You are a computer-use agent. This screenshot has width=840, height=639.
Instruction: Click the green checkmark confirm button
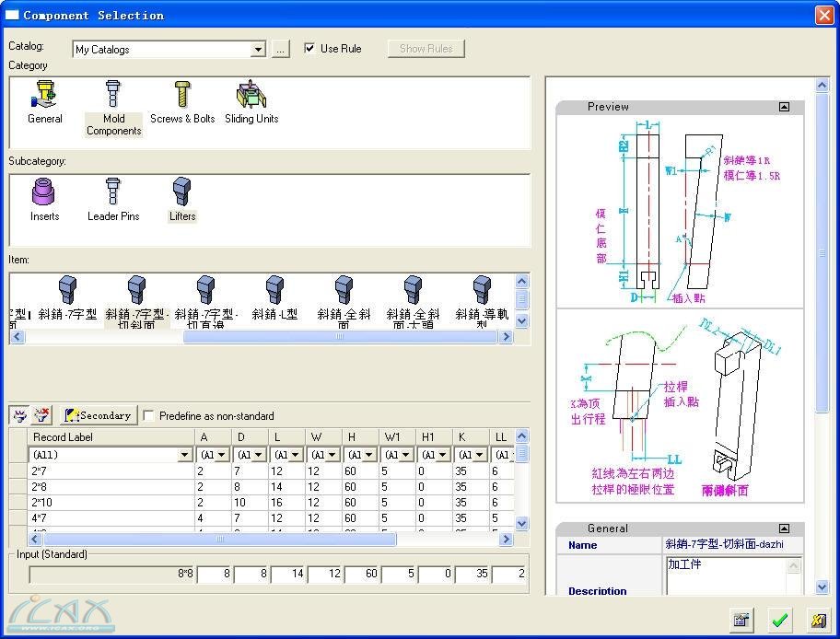pos(780,620)
